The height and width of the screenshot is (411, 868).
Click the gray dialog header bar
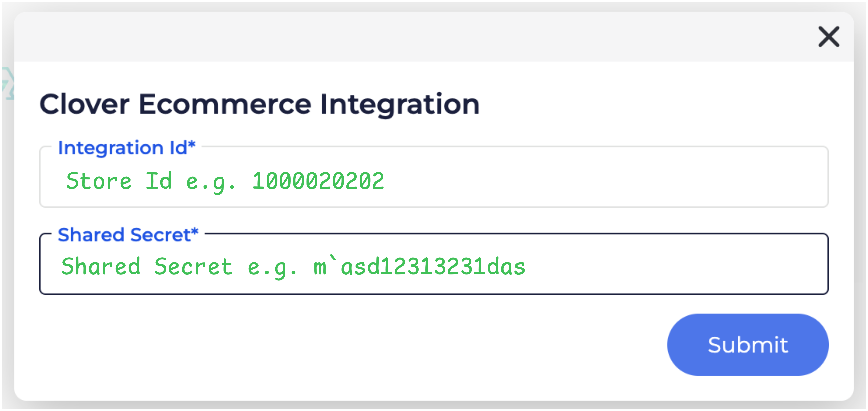[404, 37]
